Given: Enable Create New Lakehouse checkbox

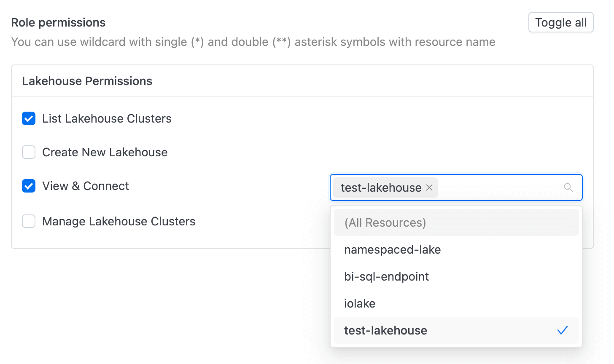Looking at the screenshot, I should click(x=29, y=152).
